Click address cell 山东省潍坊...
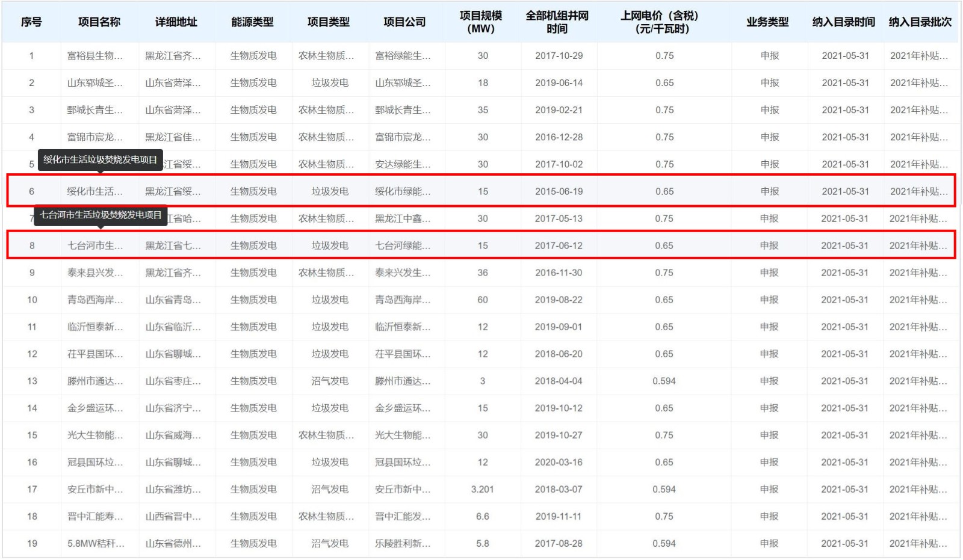This screenshot has width=963, height=560. 173,489
